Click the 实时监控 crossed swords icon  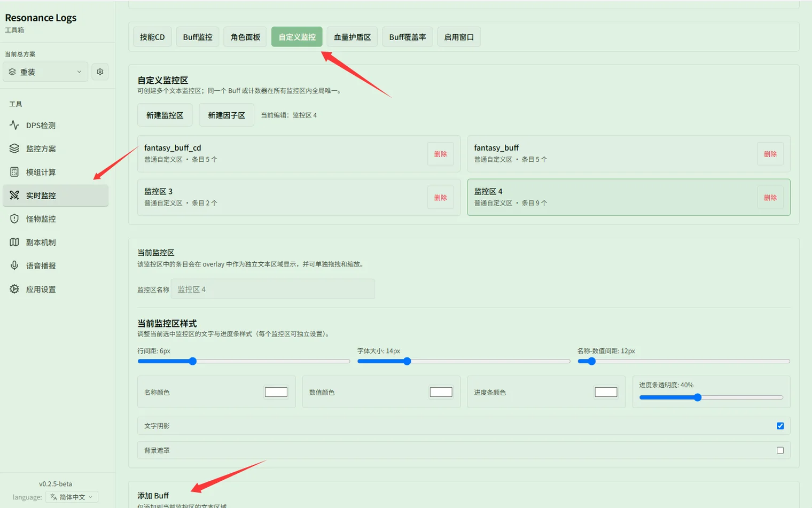pos(14,196)
